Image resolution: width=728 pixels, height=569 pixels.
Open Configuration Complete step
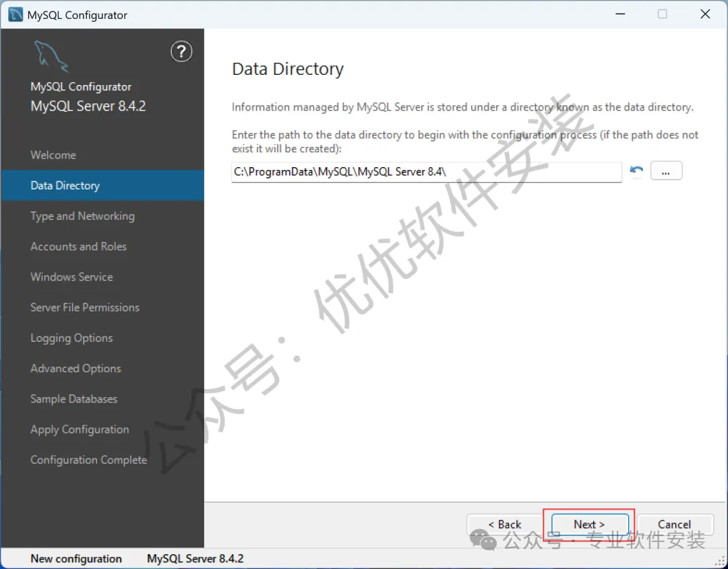102,460
